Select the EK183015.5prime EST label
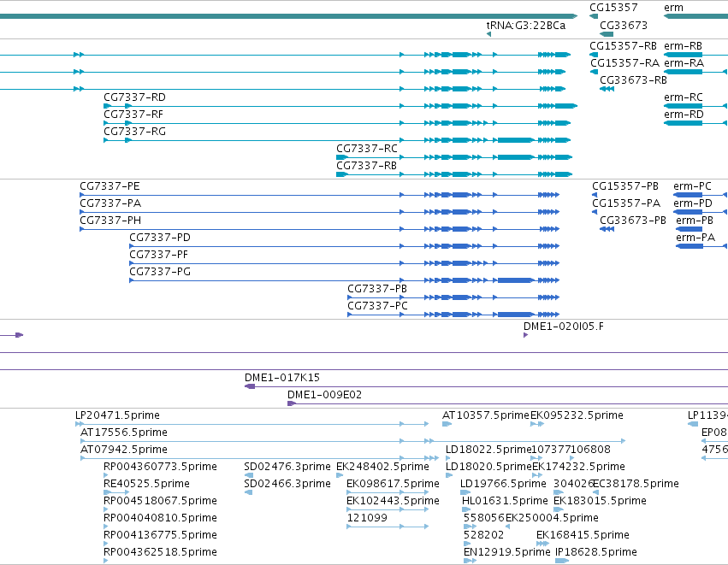The width and height of the screenshot is (728, 565). coord(600,501)
